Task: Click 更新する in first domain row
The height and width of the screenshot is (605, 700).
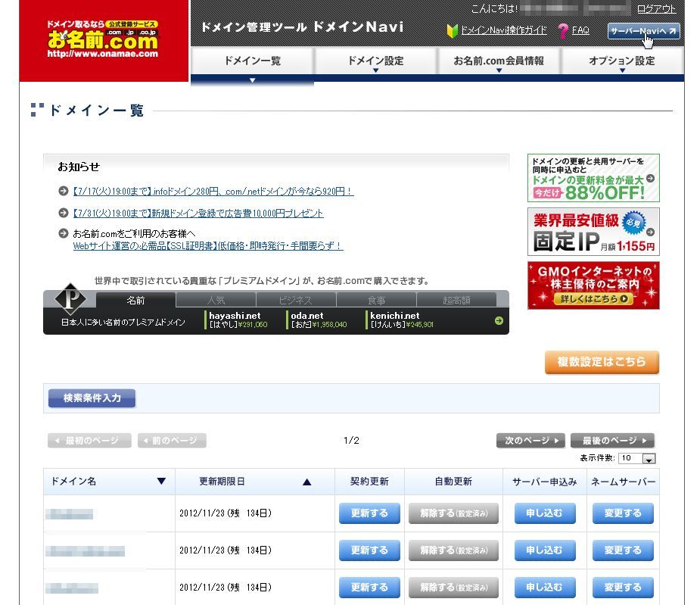Action: coord(369,513)
